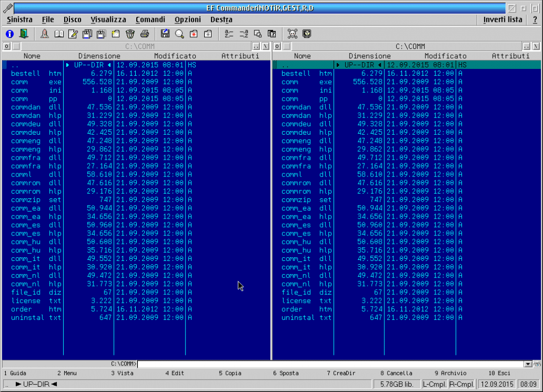Click the C:\COMM> command line field
Image resolution: width=543 pixels, height=392 pixels.
coord(331,364)
